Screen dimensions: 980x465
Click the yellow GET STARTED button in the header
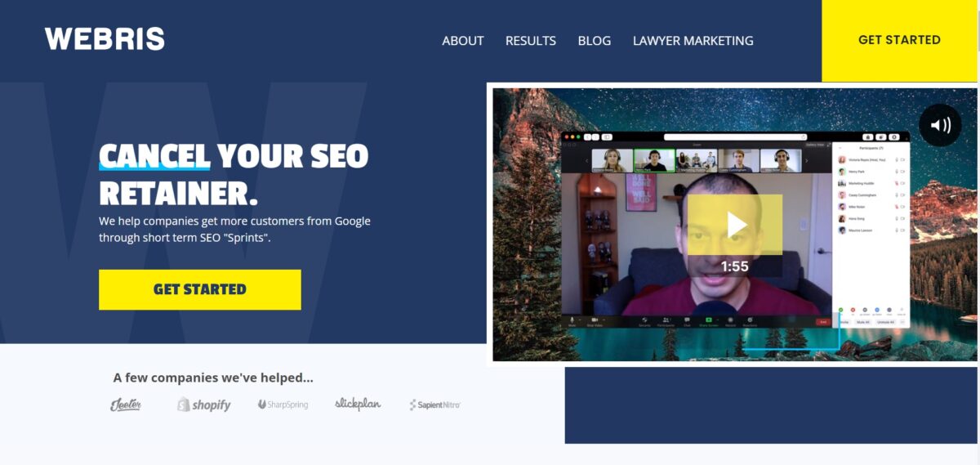tap(899, 40)
